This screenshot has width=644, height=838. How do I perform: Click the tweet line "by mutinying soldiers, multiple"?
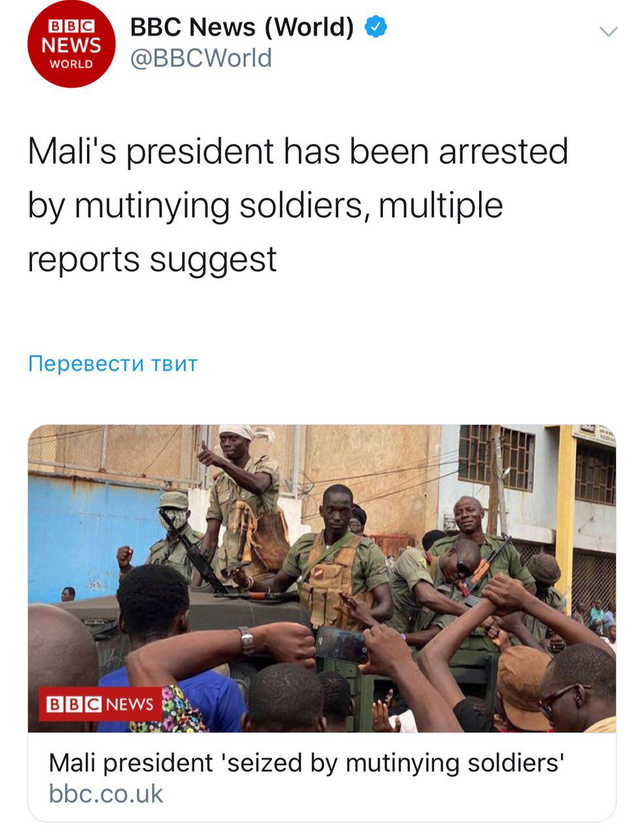click(x=265, y=206)
